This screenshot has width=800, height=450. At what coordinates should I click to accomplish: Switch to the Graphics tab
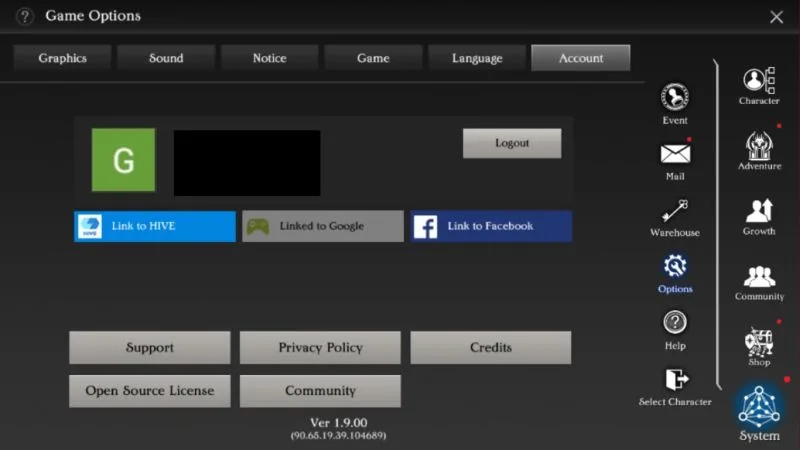coord(63,58)
